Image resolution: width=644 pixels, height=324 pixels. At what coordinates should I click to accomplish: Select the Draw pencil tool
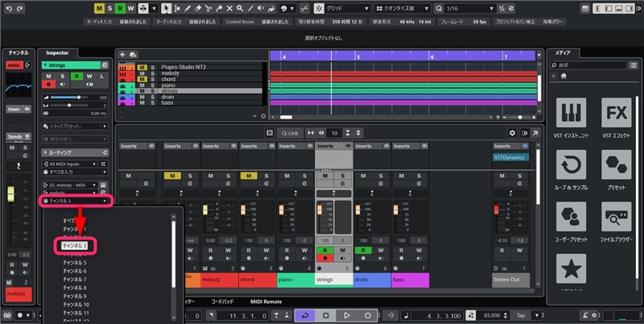point(188,8)
